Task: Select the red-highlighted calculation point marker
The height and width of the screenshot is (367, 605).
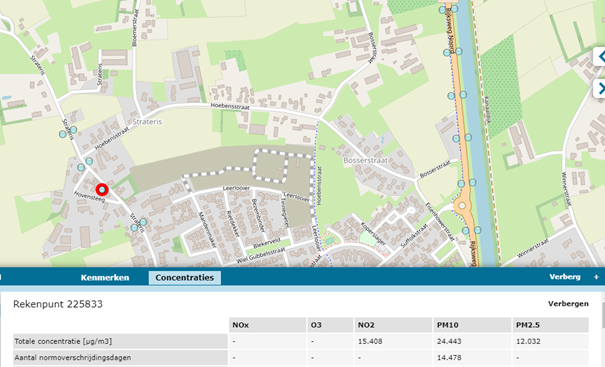Action: (x=102, y=189)
